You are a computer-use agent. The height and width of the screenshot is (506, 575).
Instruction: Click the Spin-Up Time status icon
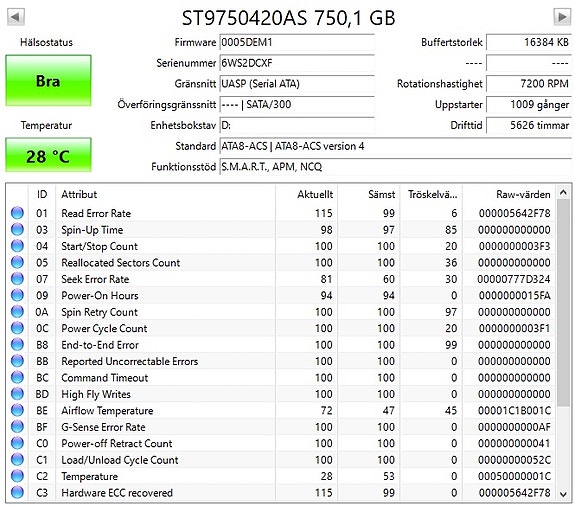pos(17,230)
